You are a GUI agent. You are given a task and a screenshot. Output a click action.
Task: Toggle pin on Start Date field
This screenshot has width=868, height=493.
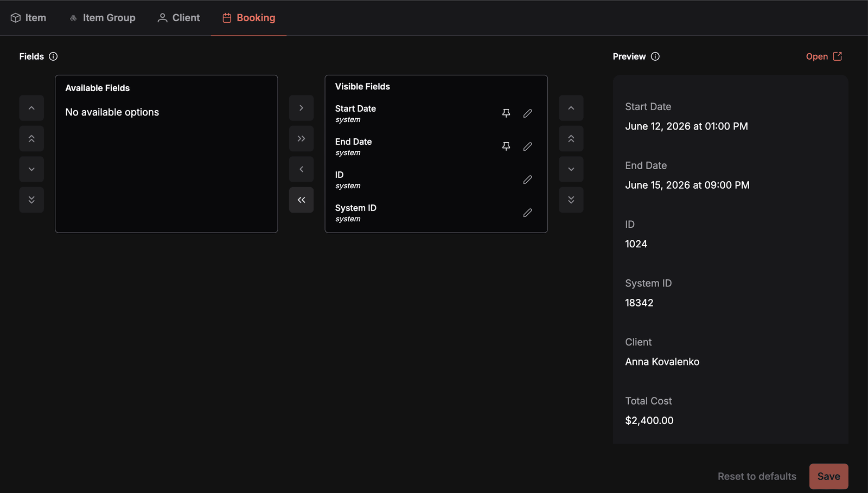point(506,113)
